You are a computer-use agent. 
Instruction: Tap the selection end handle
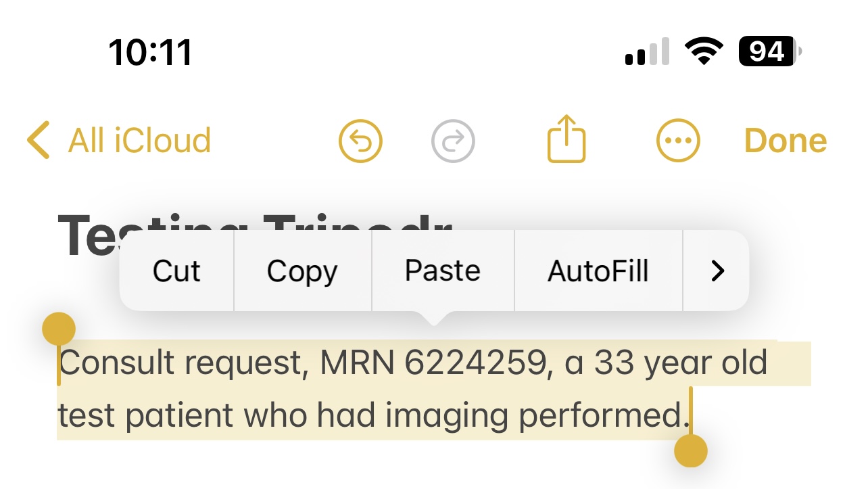pos(691,450)
